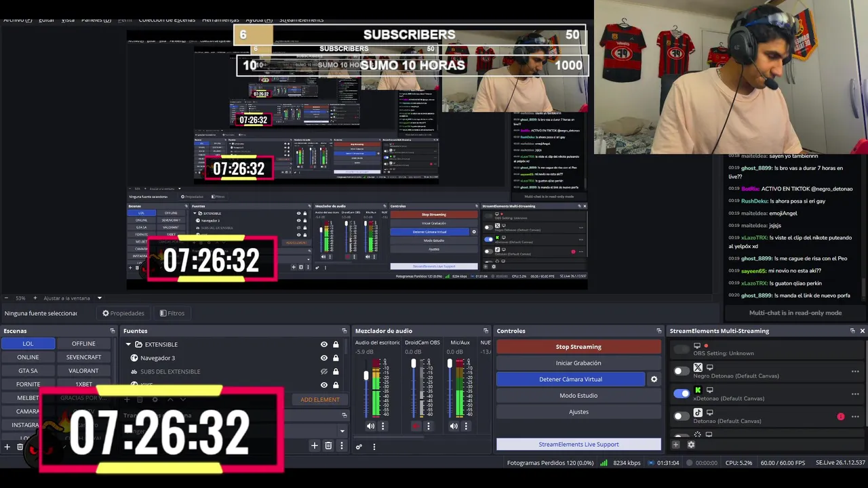
Task: Mute Audio del escritorio
Action: 370,426
